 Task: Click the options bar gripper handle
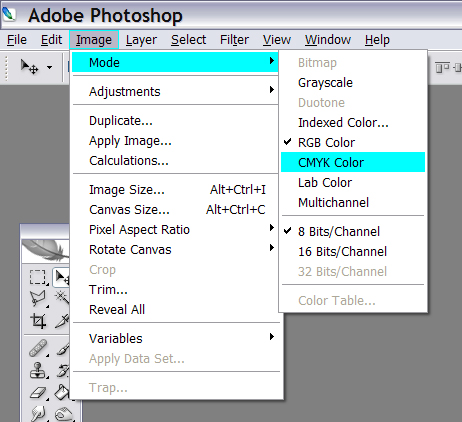pyautogui.click(x=6, y=68)
